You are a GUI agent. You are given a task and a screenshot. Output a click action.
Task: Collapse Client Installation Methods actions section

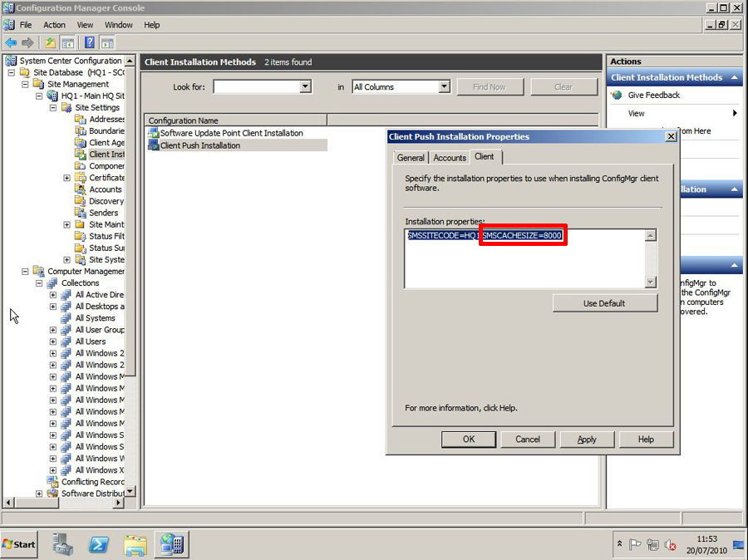tap(734, 77)
